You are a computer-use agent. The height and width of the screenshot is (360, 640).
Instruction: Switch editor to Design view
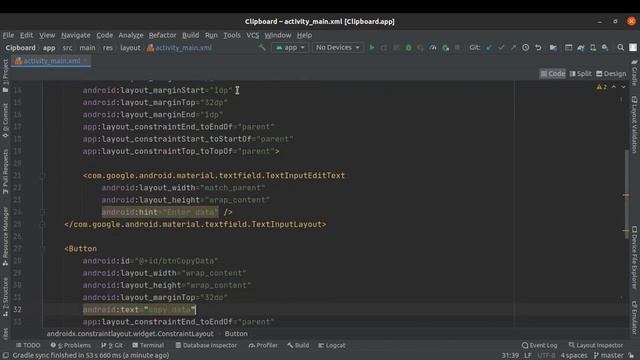pos(611,74)
